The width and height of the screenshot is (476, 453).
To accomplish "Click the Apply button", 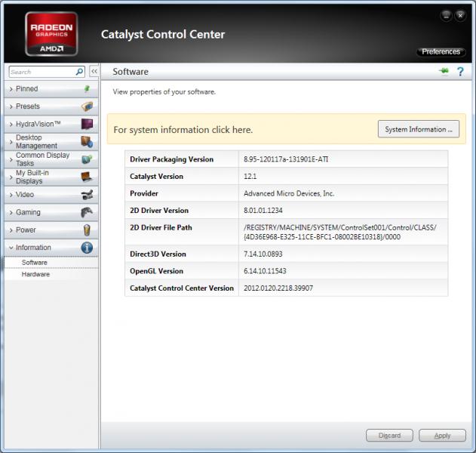I will pos(442,436).
